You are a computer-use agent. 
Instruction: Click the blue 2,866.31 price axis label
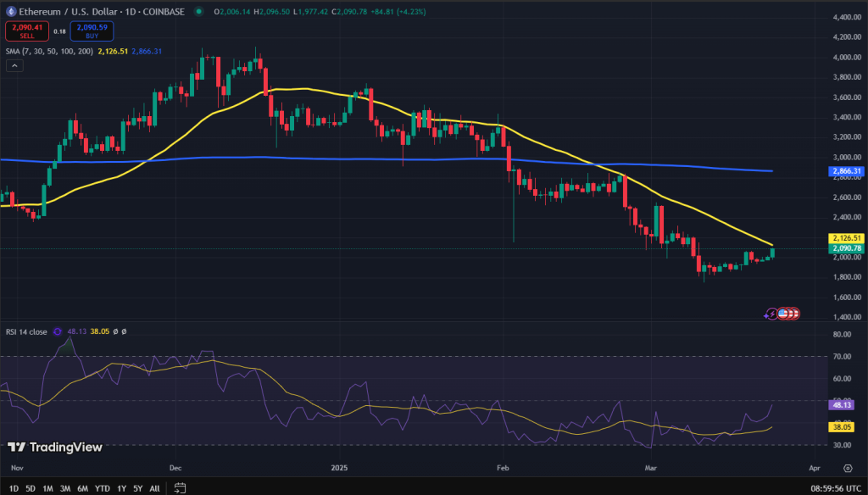846,171
